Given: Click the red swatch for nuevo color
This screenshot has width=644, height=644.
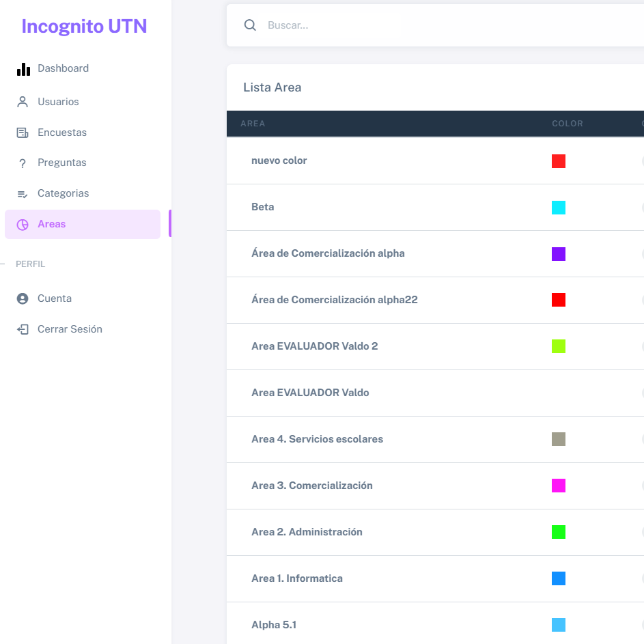Looking at the screenshot, I should 559,161.
